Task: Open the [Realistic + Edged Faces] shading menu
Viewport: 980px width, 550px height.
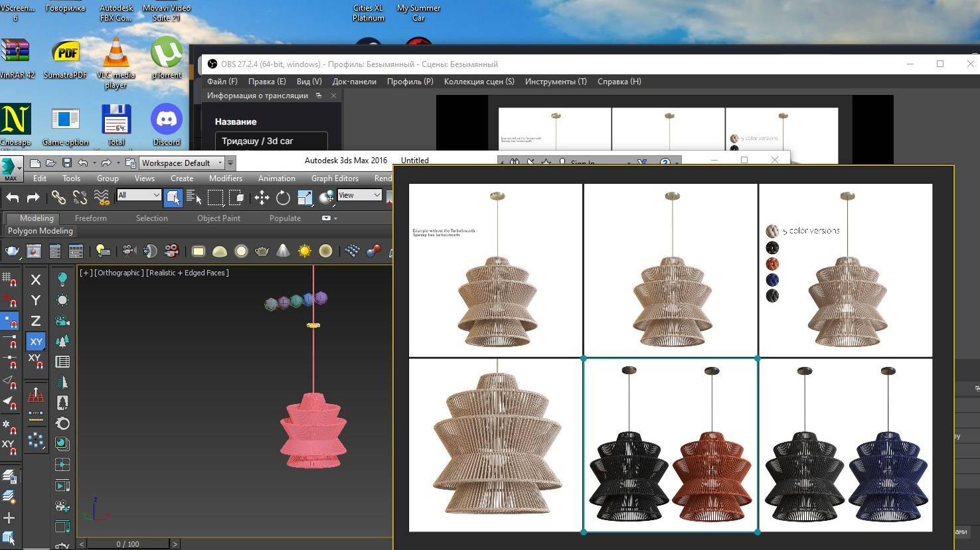Action: point(187,273)
